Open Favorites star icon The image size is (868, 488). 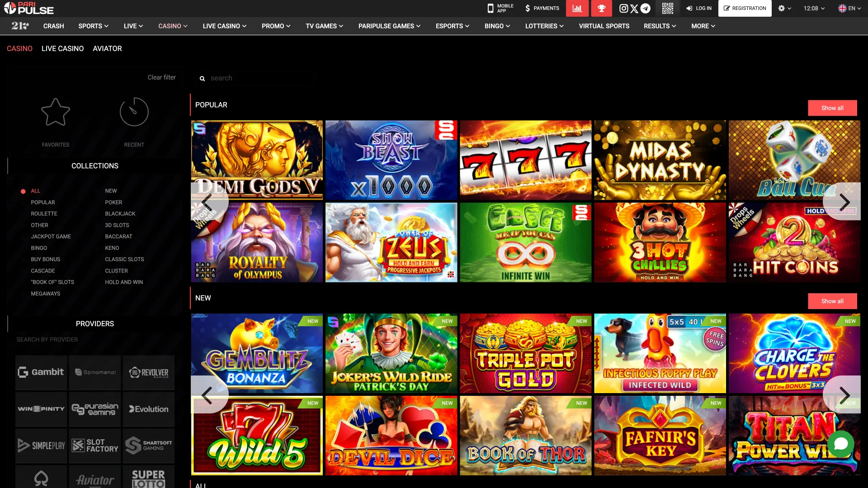pyautogui.click(x=56, y=112)
